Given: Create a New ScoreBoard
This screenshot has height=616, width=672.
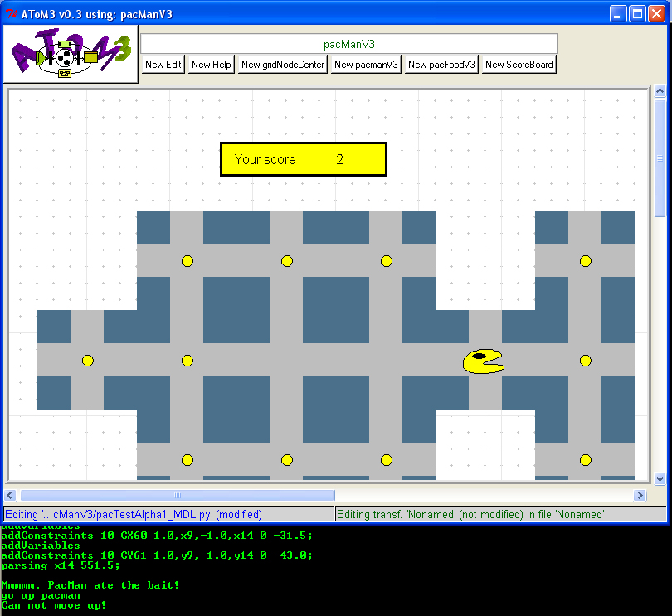Looking at the screenshot, I should 519,64.
